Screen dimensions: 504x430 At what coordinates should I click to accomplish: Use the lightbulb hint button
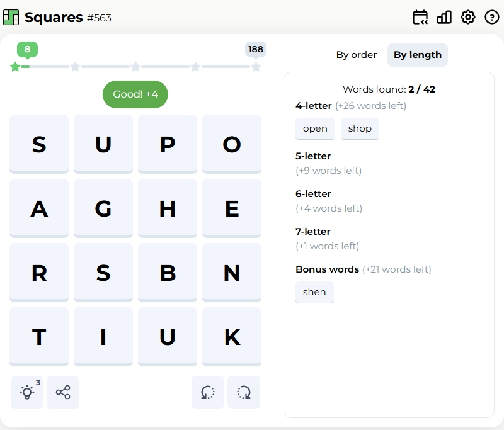tap(27, 392)
